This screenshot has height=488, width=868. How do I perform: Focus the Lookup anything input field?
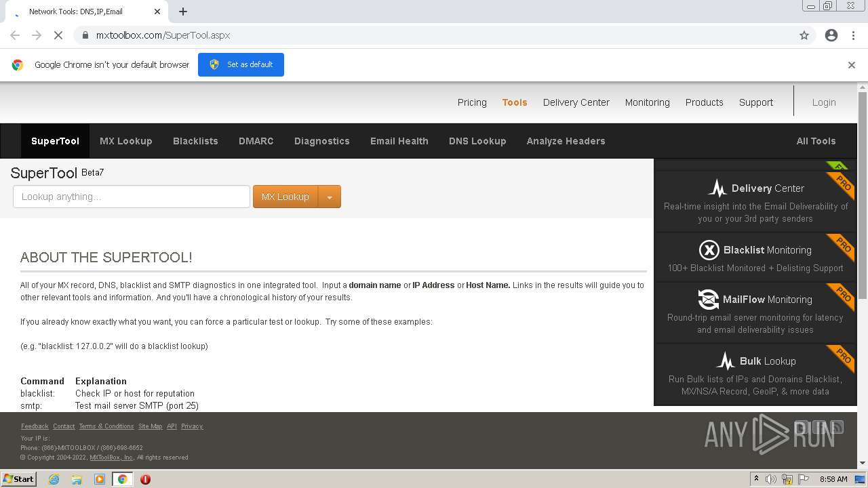(132, 197)
